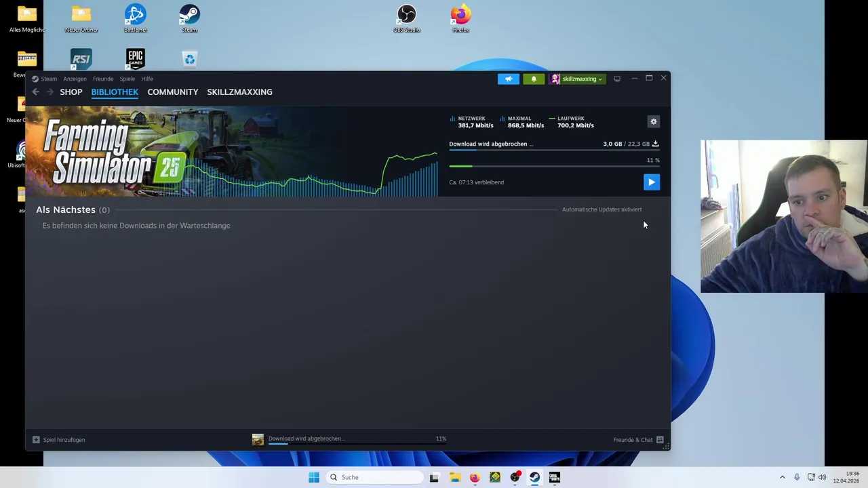868x488 pixels.
Task: Click the Freunde & Chat grid icon
Action: click(x=660, y=440)
